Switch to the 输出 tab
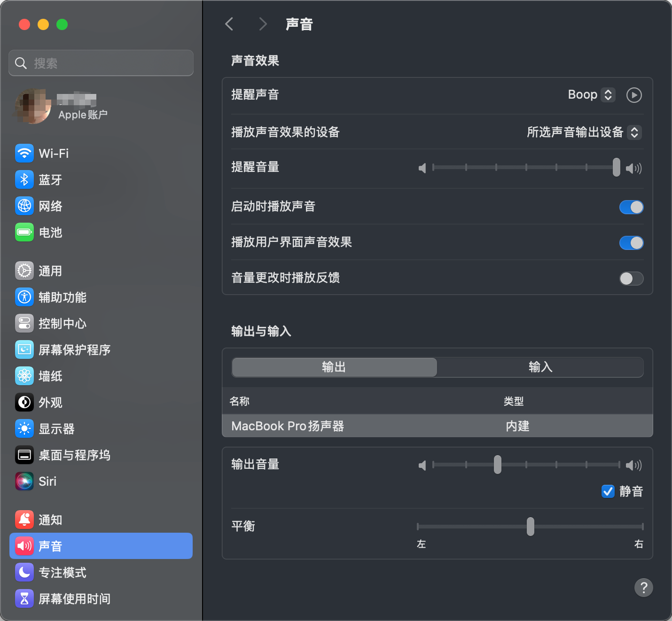 coord(334,367)
